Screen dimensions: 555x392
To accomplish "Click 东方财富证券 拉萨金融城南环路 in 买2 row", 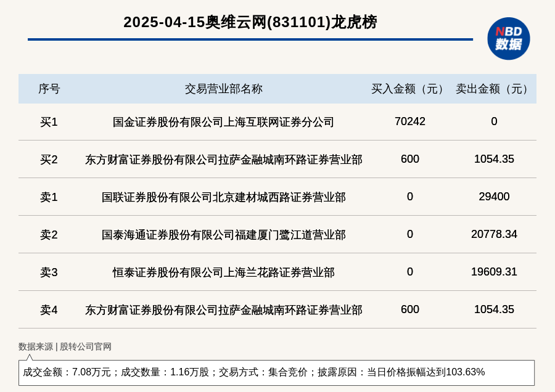I will [223, 160].
